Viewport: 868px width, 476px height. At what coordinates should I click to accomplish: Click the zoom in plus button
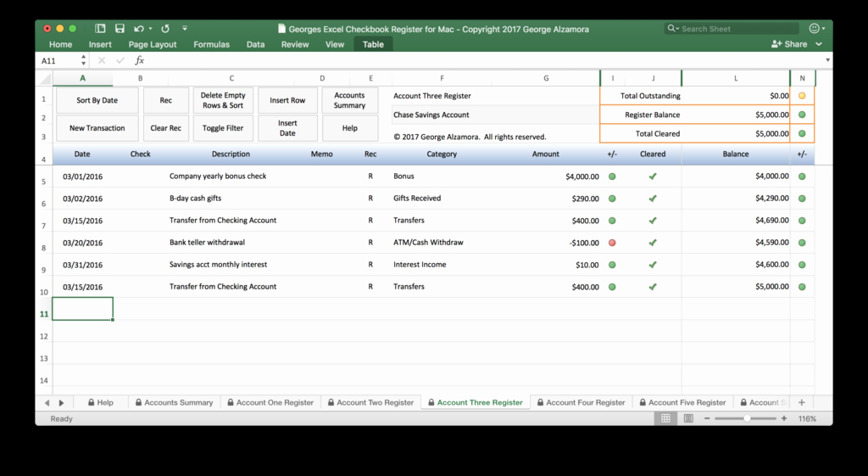click(x=784, y=419)
